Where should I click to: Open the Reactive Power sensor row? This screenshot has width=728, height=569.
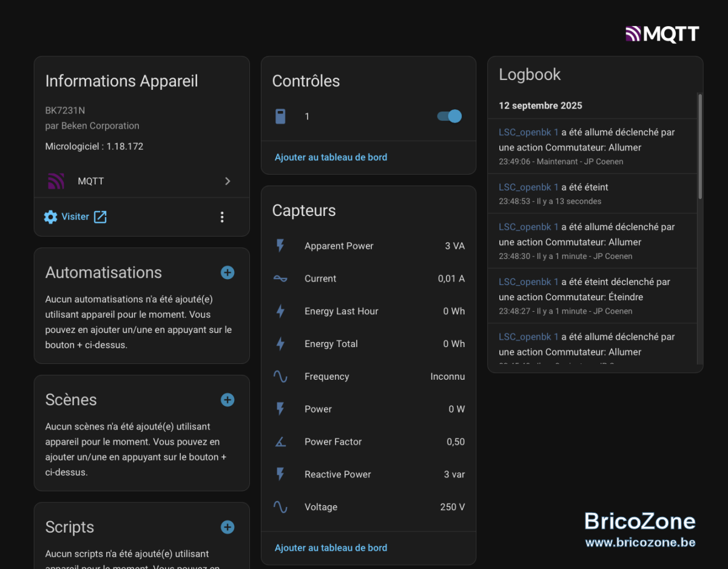pos(369,474)
